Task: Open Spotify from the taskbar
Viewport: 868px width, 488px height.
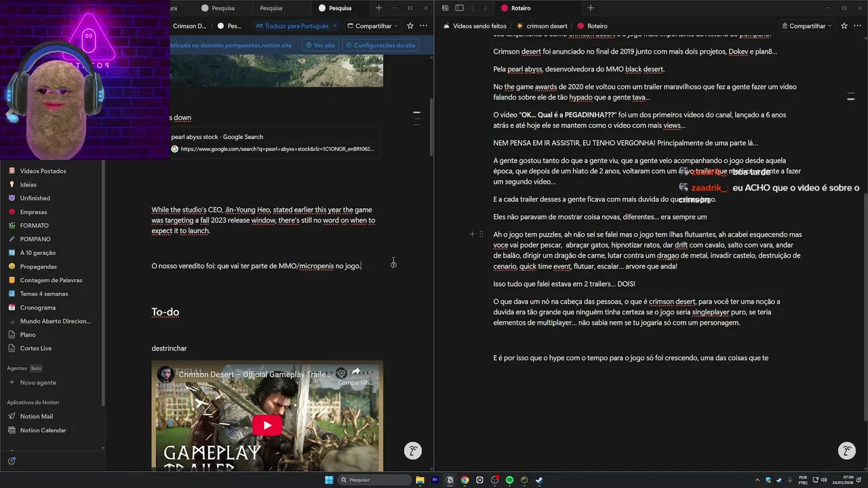Action: coord(509,480)
